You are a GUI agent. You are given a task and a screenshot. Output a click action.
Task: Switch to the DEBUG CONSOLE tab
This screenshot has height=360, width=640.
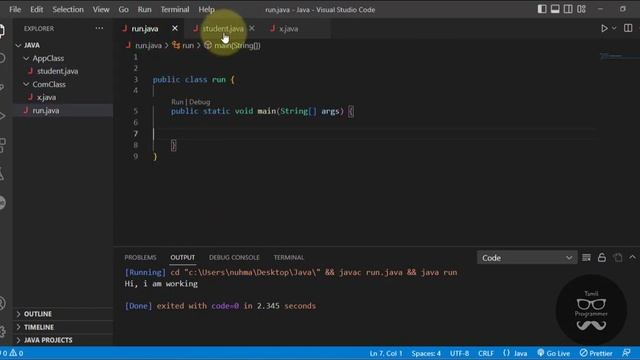point(234,258)
